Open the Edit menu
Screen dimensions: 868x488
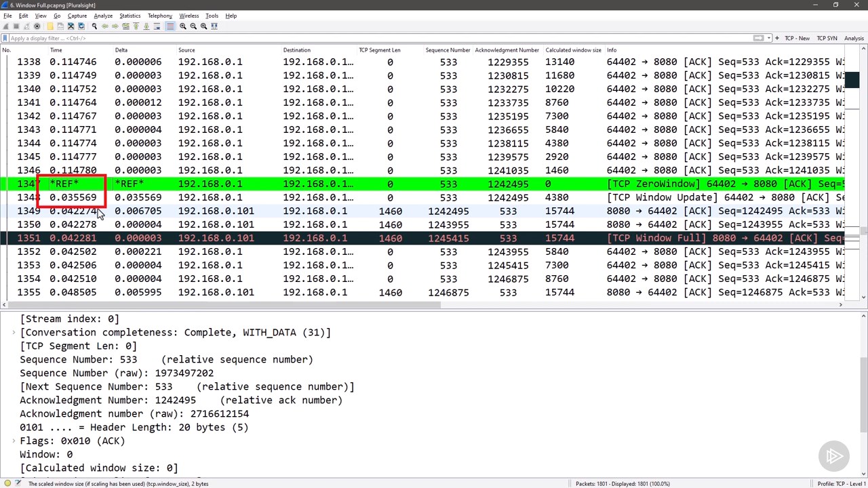(24, 16)
